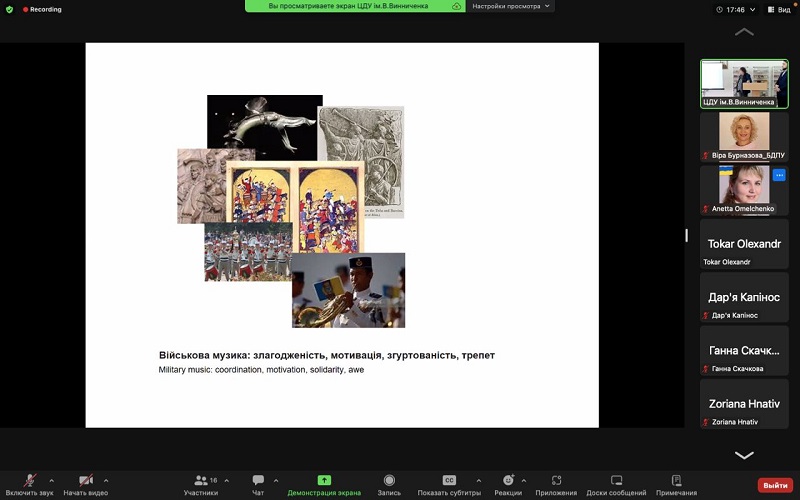Open the 17:46 meeting timer dropdown
Screen dimensions: 800x500
pyautogui.click(x=735, y=9)
